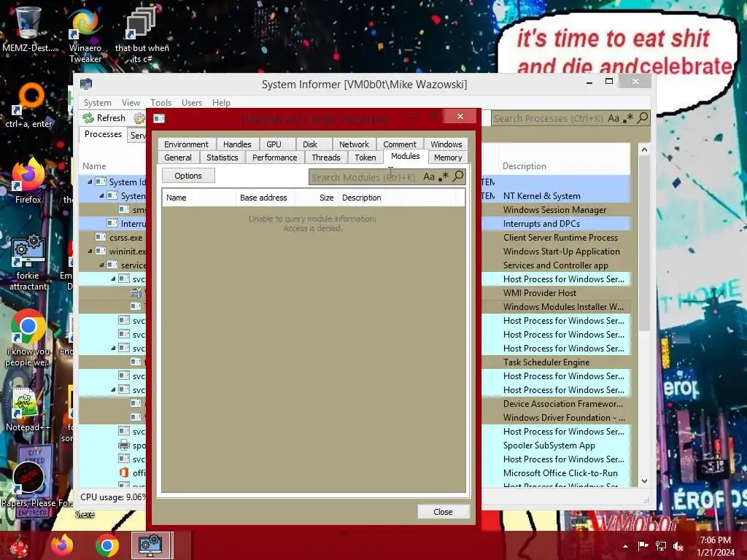The image size is (747, 560).
Task: Switch to the Threads tab
Action: 326,157
